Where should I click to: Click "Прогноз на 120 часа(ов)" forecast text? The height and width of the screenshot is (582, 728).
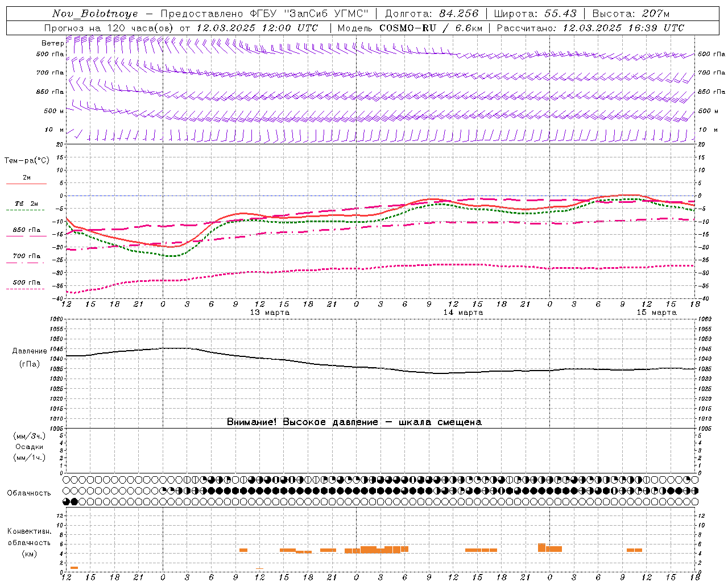pyautogui.click(x=110, y=28)
